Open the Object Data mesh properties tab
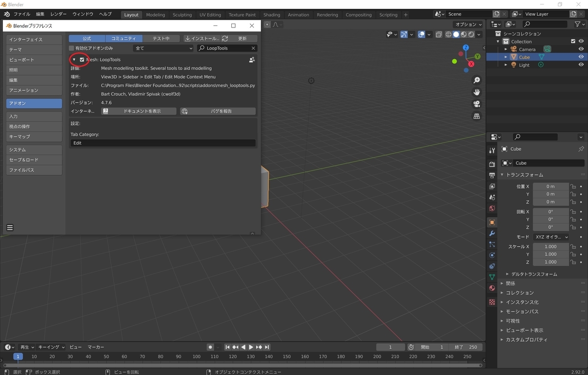 pos(492,277)
